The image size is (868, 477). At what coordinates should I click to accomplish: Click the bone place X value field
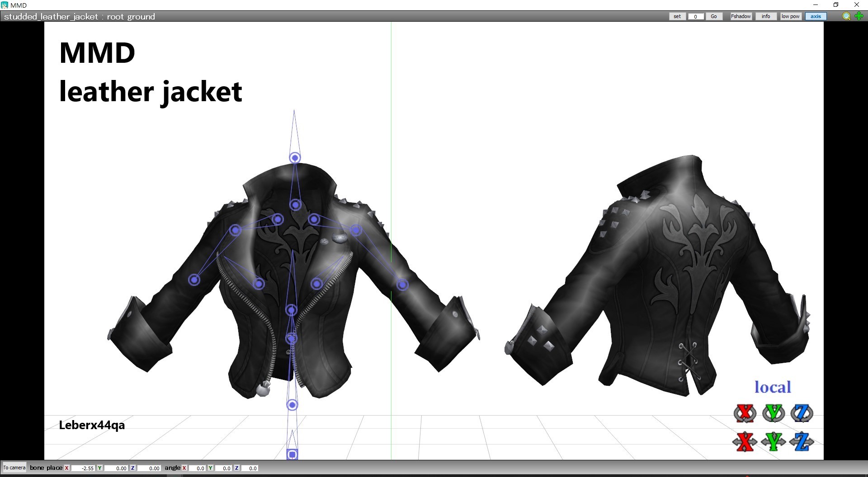coord(84,468)
